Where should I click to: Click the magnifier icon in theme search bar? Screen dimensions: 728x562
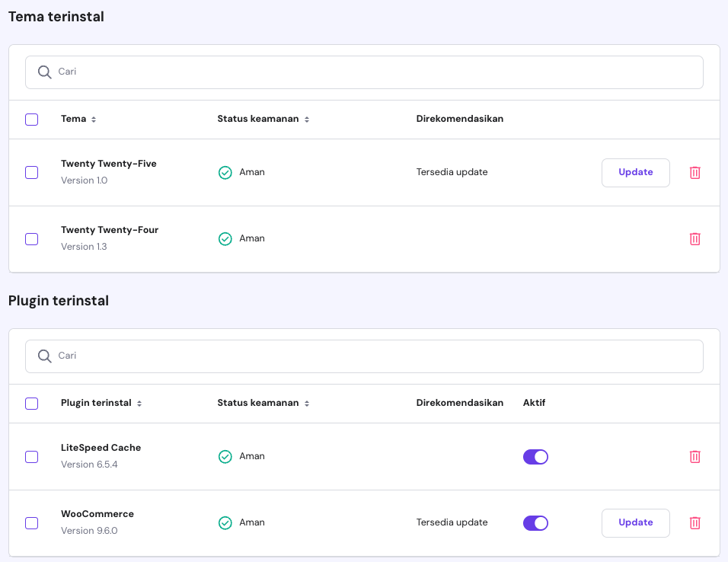coord(44,72)
